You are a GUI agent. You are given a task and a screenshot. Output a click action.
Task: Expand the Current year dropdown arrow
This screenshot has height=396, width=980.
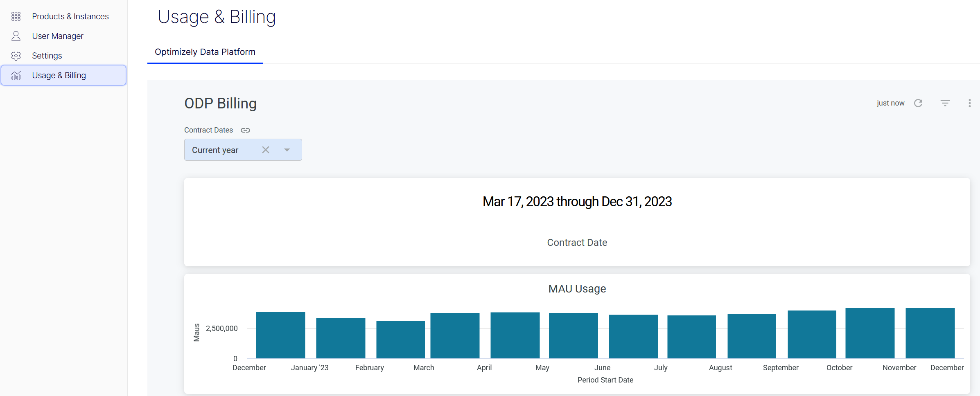[x=287, y=150]
